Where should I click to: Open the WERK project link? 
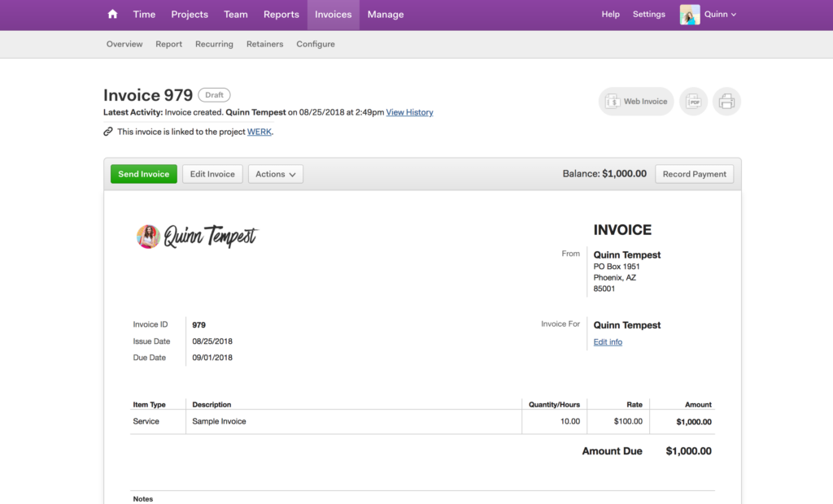[259, 132]
